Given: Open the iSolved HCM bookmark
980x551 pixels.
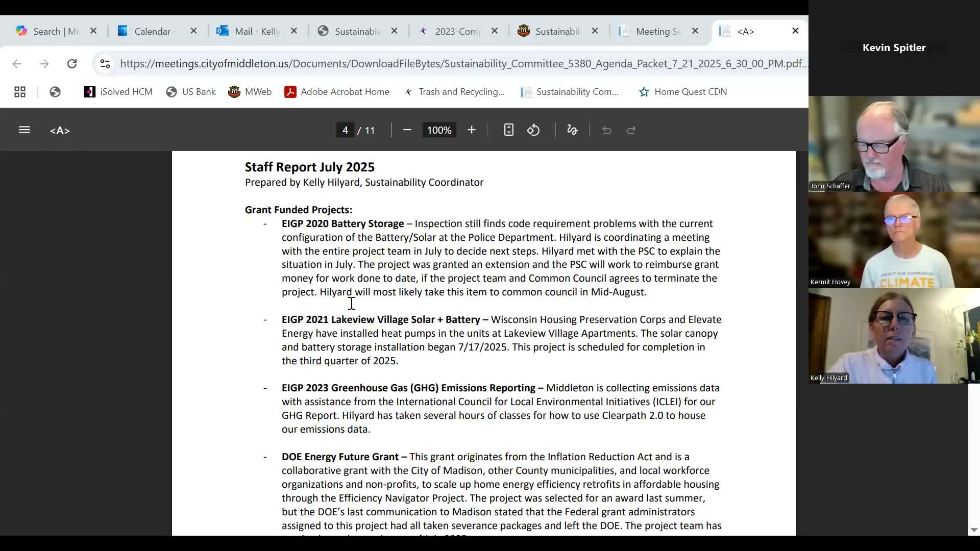Looking at the screenshot, I should pos(118,92).
